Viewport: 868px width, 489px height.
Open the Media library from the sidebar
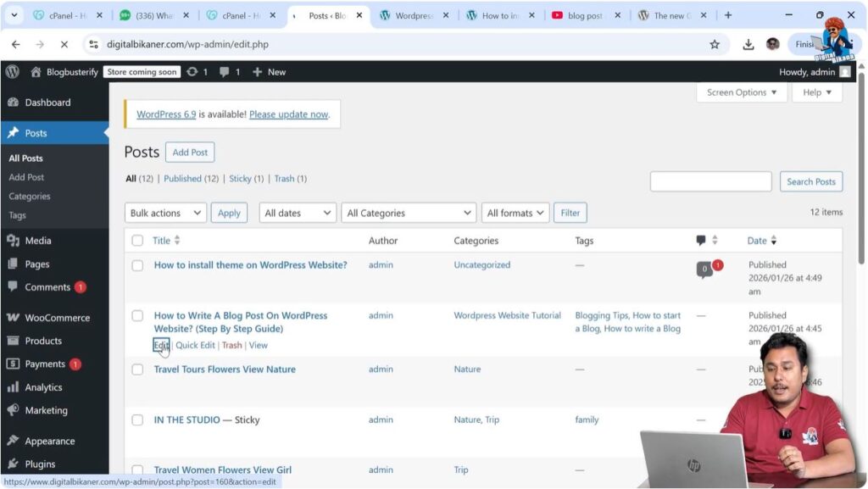38,240
